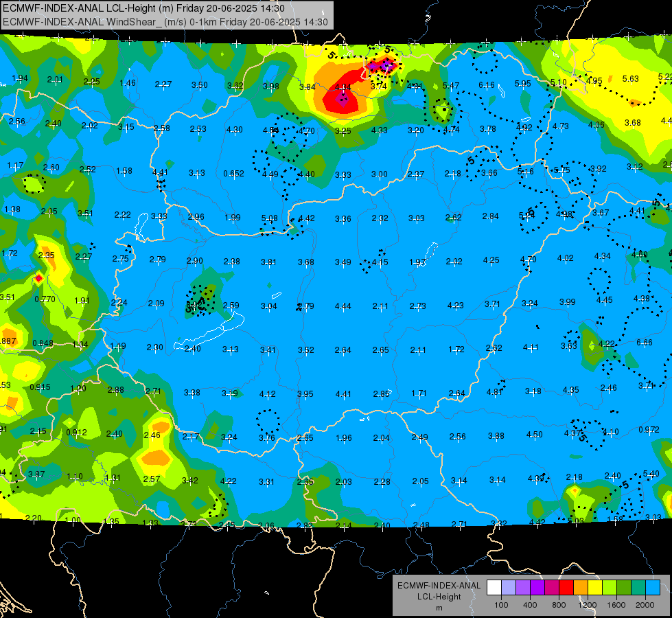This screenshot has height=618, width=672.
Task: Click the magenta legend swatch
Action: point(552,587)
